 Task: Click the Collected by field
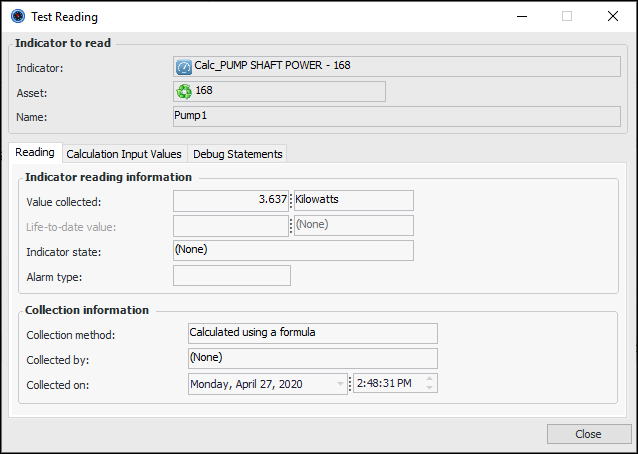(x=313, y=358)
